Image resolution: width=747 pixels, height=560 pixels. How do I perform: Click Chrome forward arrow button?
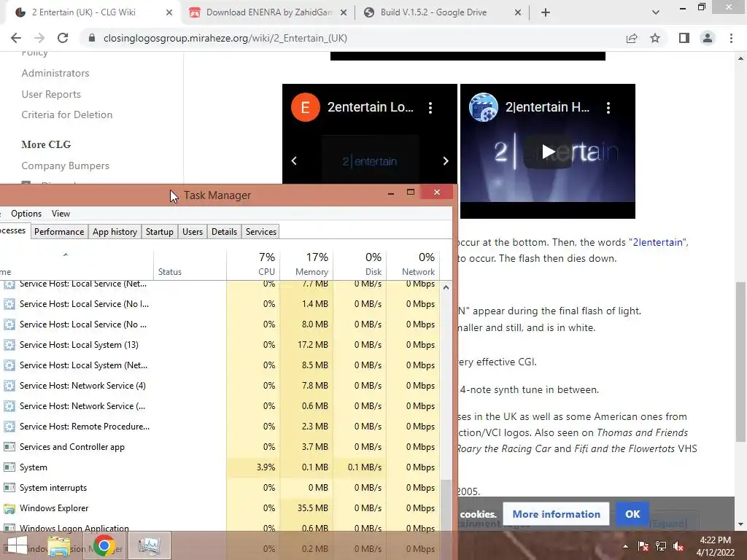pos(39,38)
